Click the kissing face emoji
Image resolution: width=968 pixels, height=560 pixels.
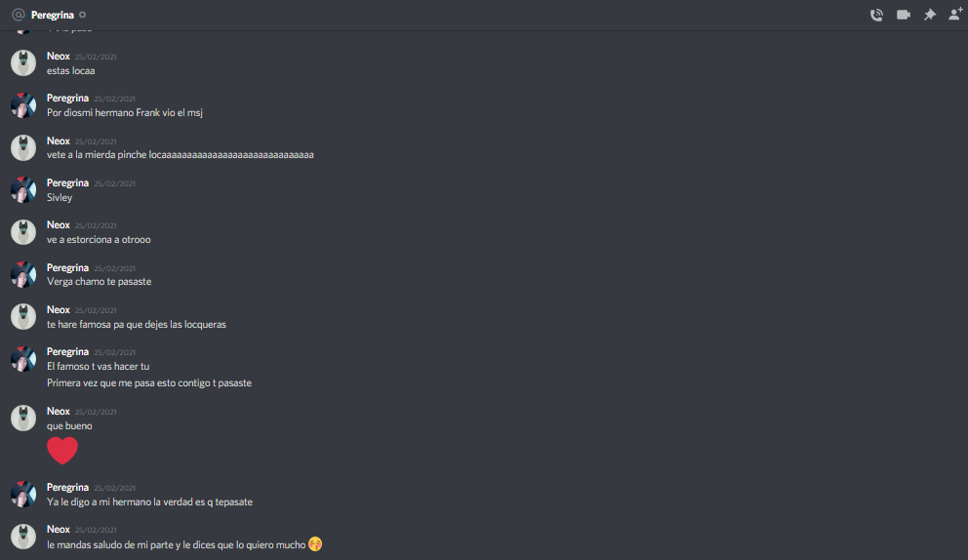point(315,544)
